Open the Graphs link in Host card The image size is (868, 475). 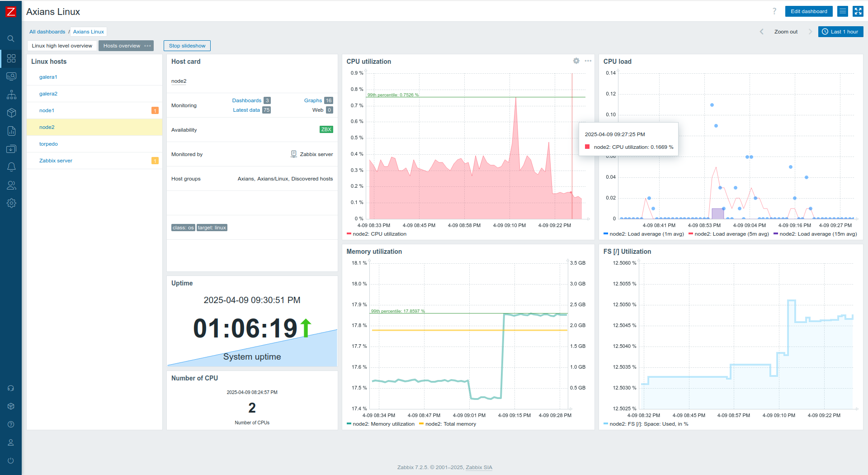[313, 100]
